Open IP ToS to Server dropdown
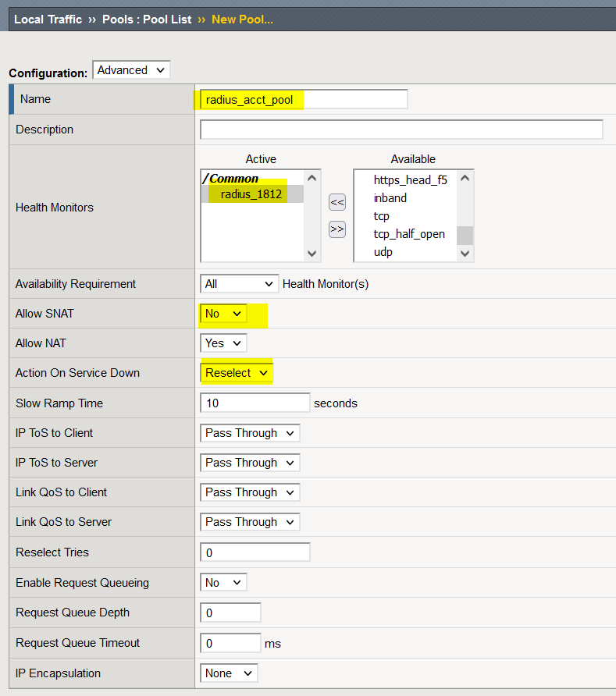 (x=250, y=463)
